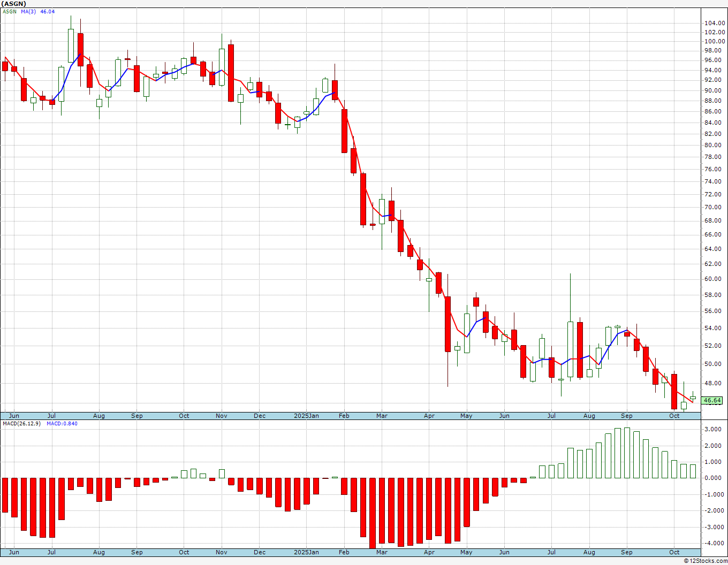This screenshot has height=565, width=728.
Task: Click the -4.000 MACD axis label
Action: (714, 544)
